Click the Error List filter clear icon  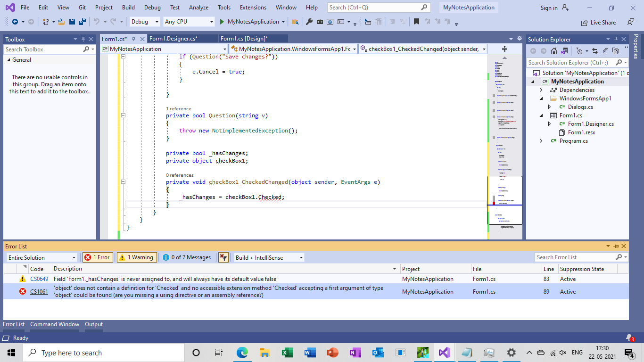(x=223, y=257)
